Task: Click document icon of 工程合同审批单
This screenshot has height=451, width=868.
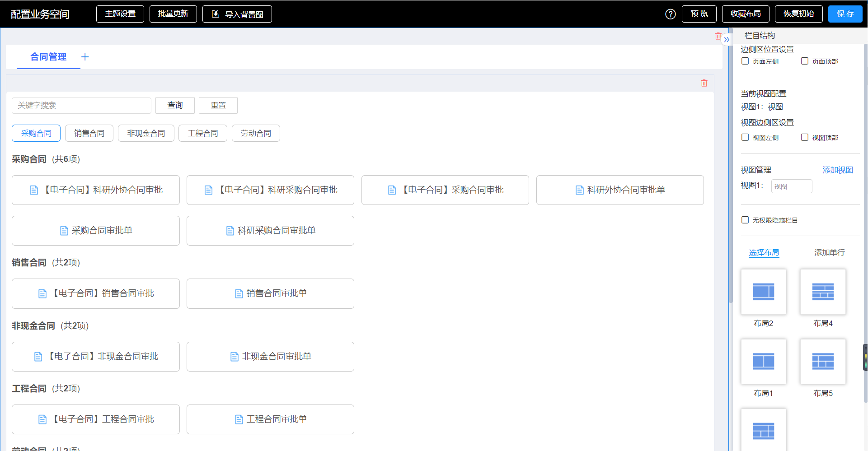Action: coord(239,419)
